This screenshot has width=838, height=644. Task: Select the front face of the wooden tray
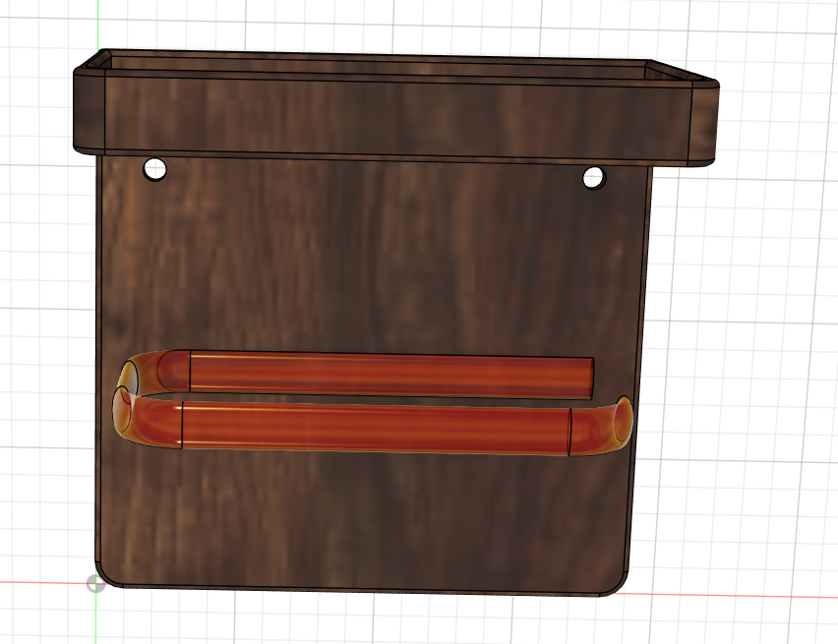coord(393,118)
